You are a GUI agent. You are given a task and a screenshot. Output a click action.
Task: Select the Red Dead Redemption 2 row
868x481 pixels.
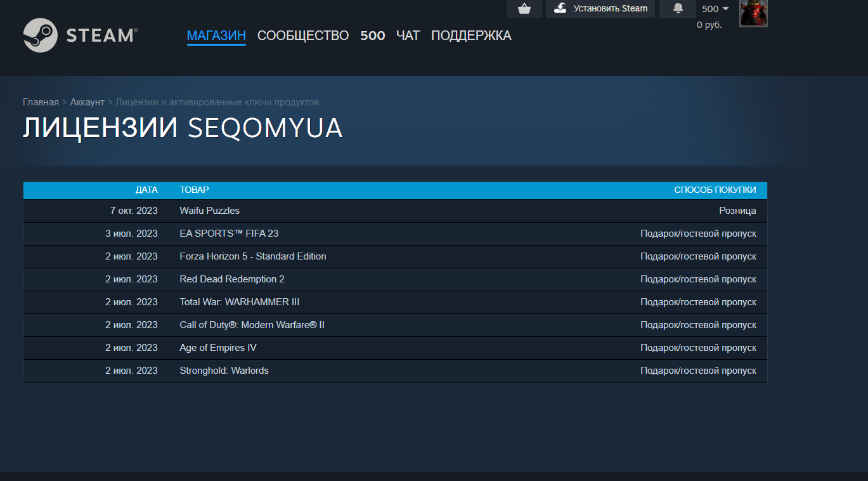coord(395,279)
